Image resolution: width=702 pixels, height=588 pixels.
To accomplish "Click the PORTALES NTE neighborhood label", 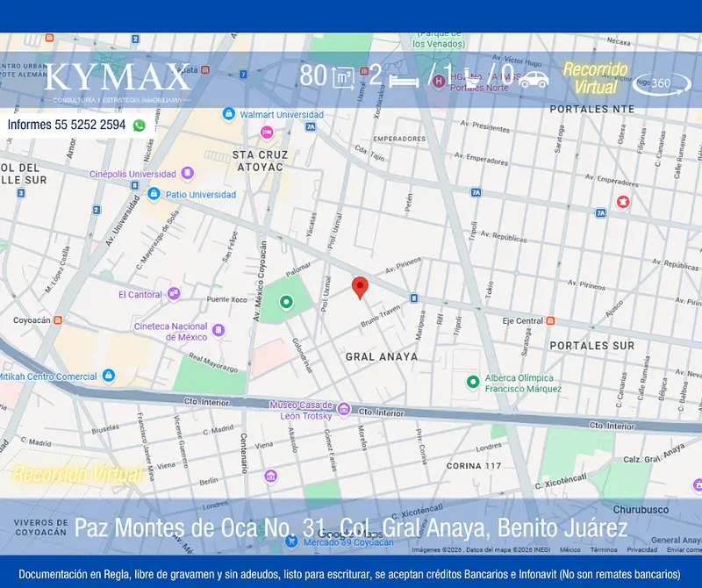I will (x=591, y=110).
